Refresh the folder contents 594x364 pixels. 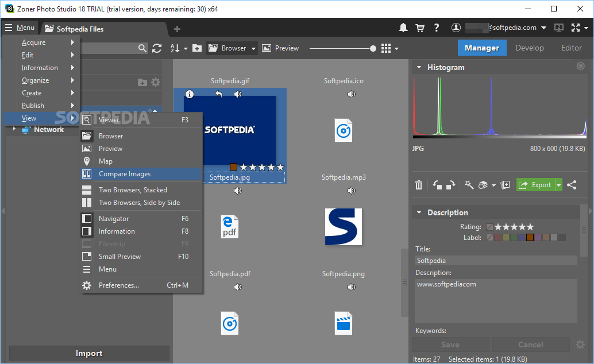pyautogui.click(x=157, y=48)
